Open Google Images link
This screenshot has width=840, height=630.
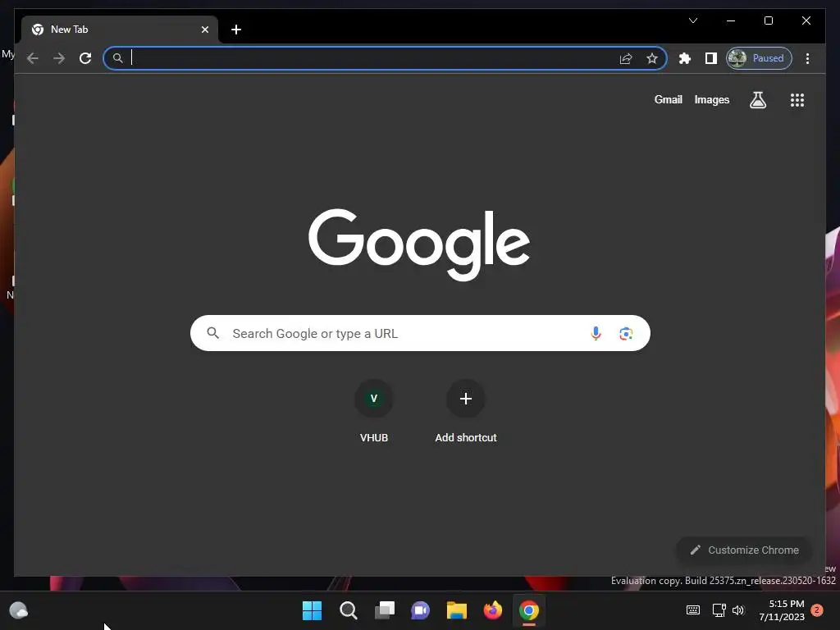pyautogui.click(x=711, y=99)
